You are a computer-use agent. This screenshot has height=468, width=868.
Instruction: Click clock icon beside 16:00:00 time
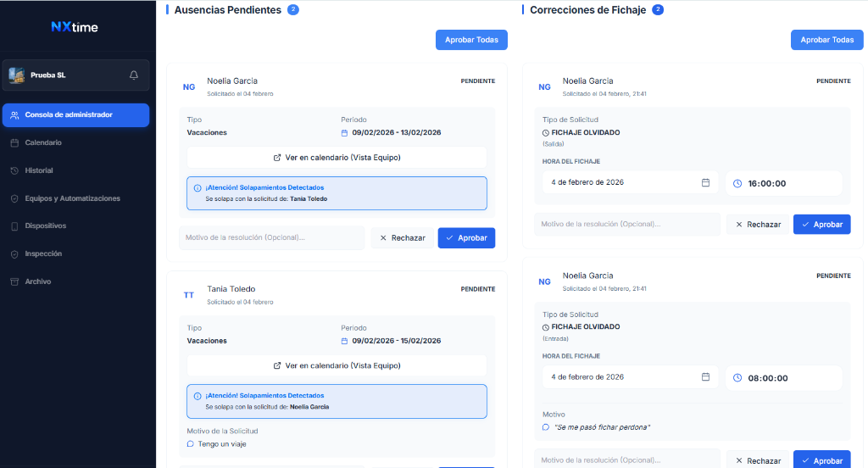point(737,183)
